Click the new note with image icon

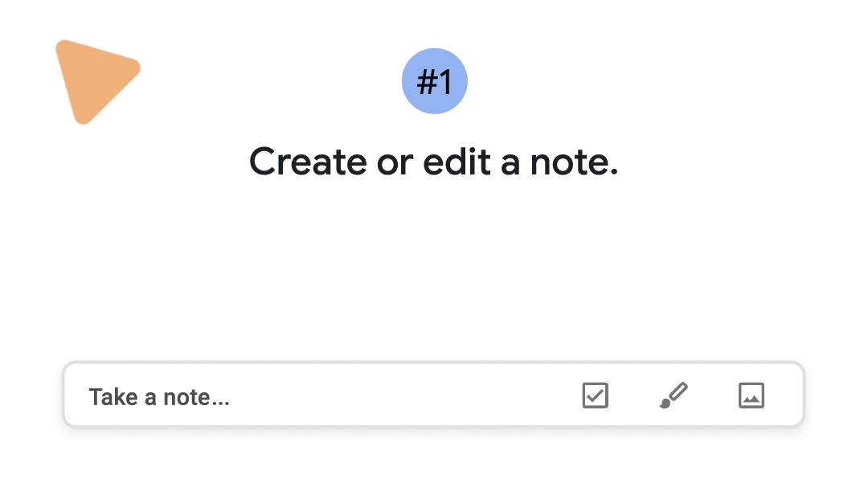751,396
